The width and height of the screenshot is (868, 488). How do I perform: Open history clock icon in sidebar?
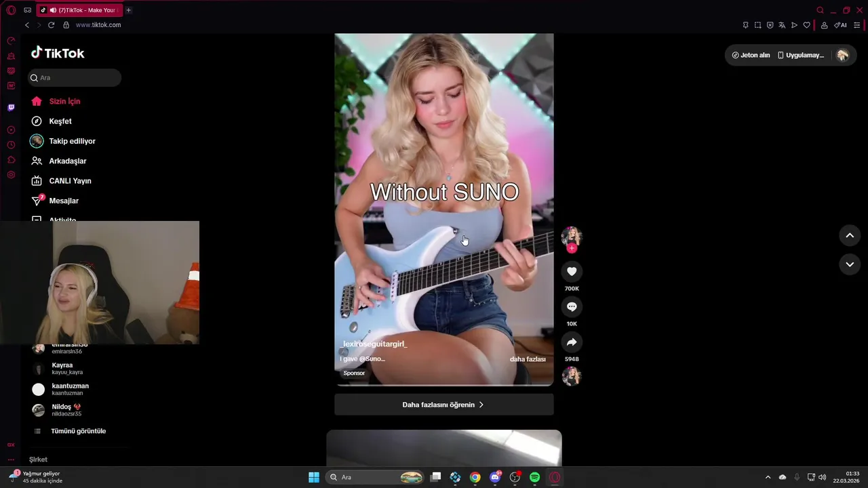coord(11,145)
